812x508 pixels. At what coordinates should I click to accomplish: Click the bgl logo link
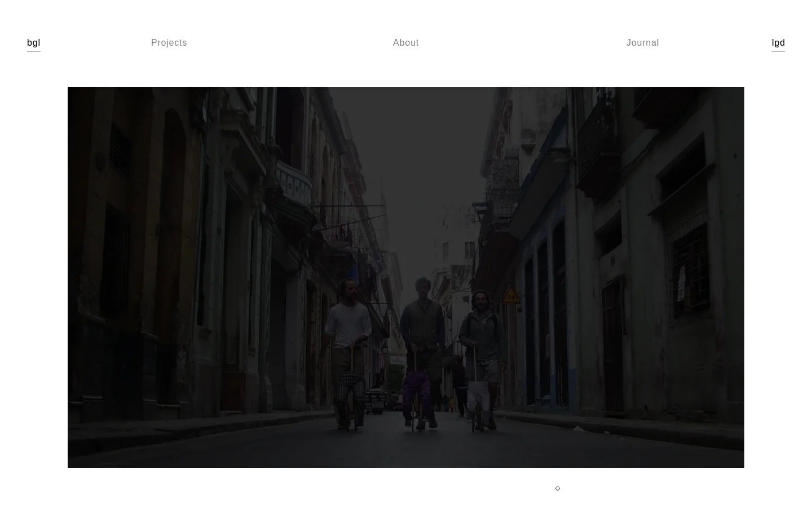pos(33,43)
